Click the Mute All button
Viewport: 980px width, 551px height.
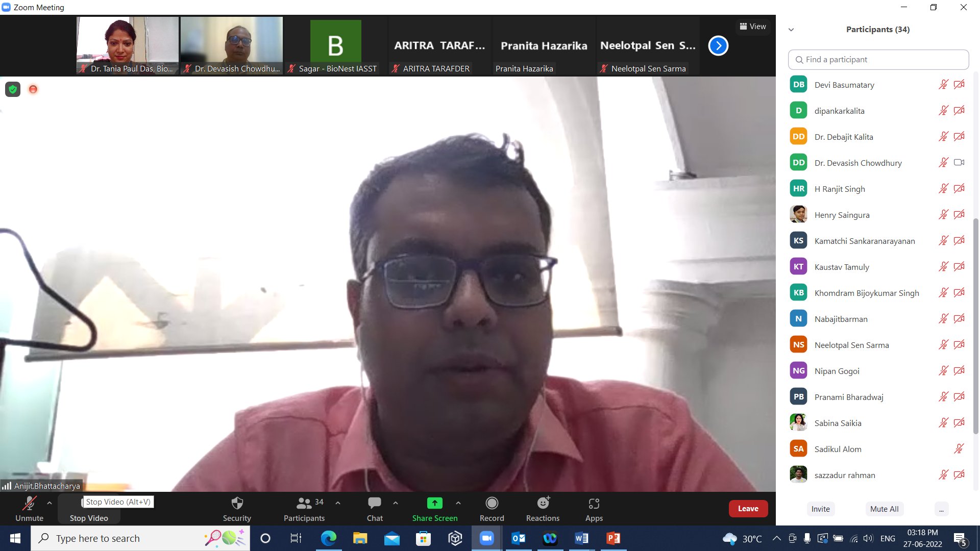click(x=884, y=509)
